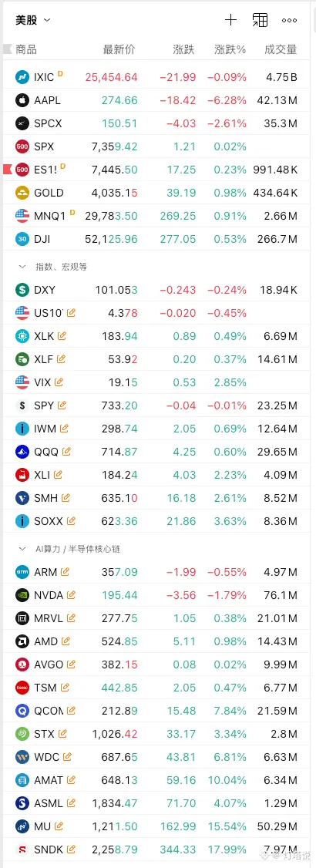This screenshot has width=316, height=868.
Task: Select the TSM watchlist row
Action: pyautogui.click(x=158, y=688)
